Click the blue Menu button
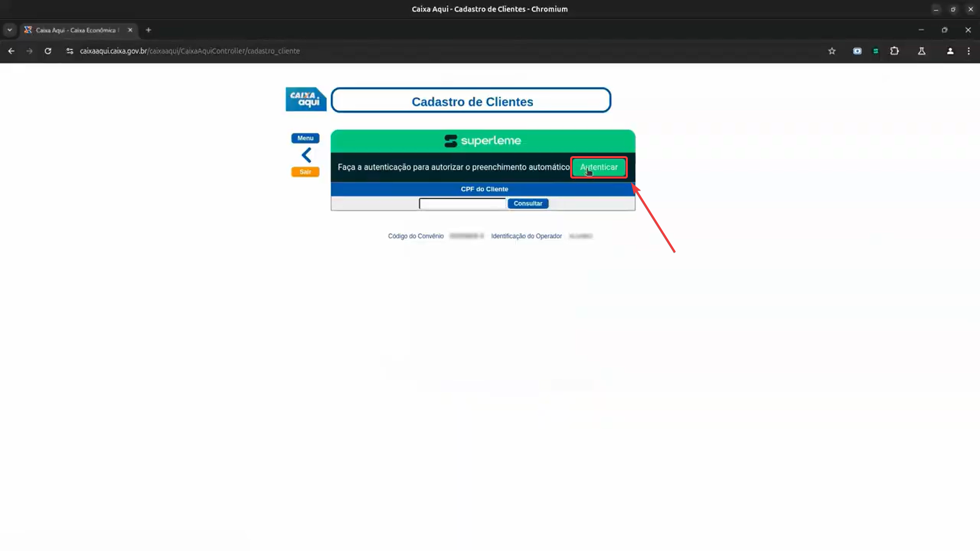Screen dimensions: 980x551 [305, 138]
